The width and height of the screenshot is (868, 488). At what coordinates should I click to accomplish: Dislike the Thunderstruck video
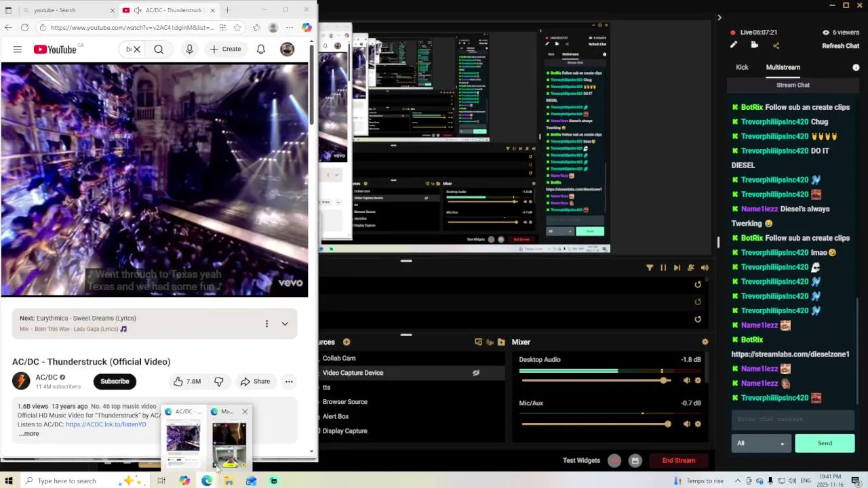pyautogui.click(x=218, y=381)
